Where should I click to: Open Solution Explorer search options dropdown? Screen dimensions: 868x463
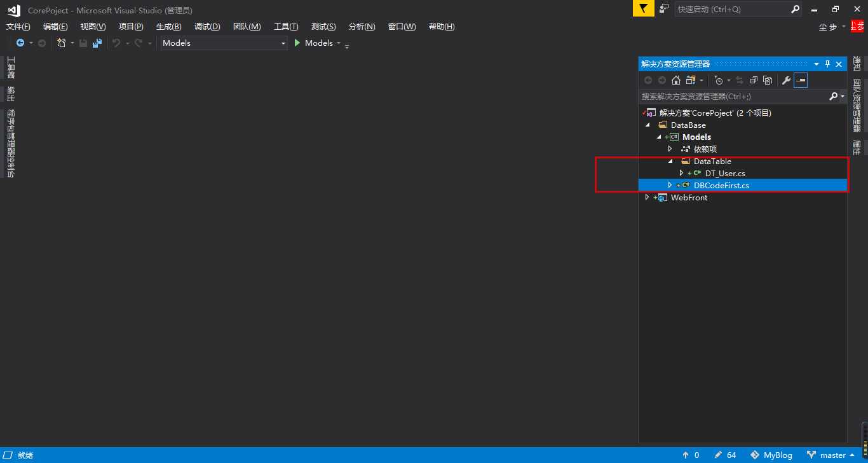coord(843,97)
